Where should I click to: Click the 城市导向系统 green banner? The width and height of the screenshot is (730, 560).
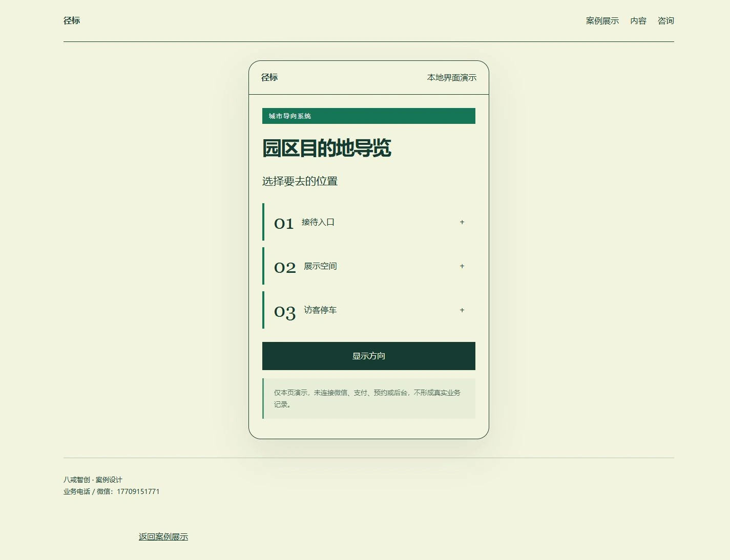tap(369, 116)
